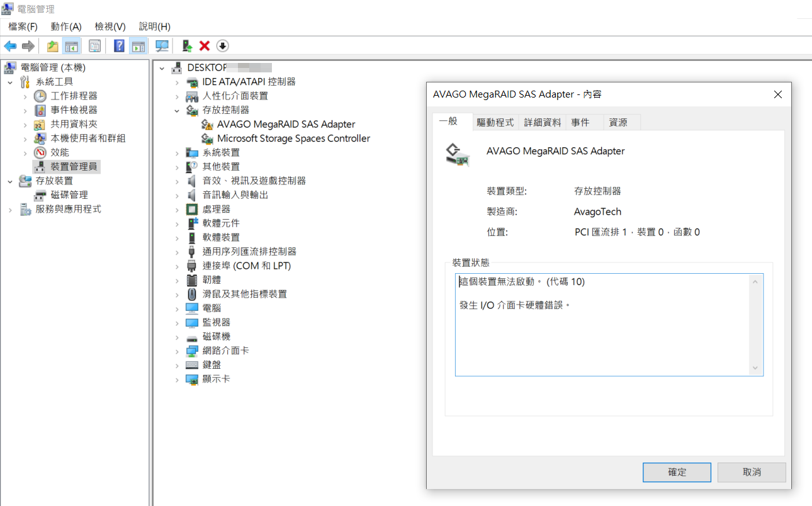This screenshot has width=812, height=506.
Task: Click the 本機使用者和群組 icon
Action: pyautogui.click(x=40, y=138)
